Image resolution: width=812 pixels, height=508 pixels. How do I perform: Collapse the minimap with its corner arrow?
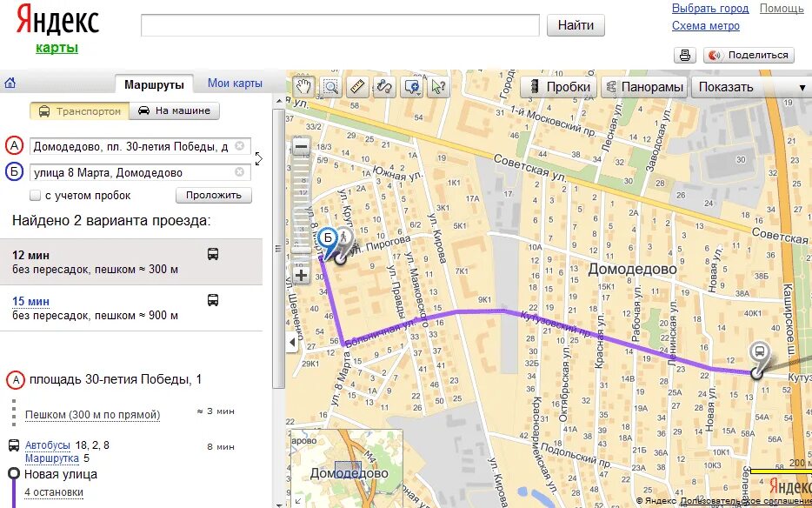pyautogui.click(x=296, y=501)
